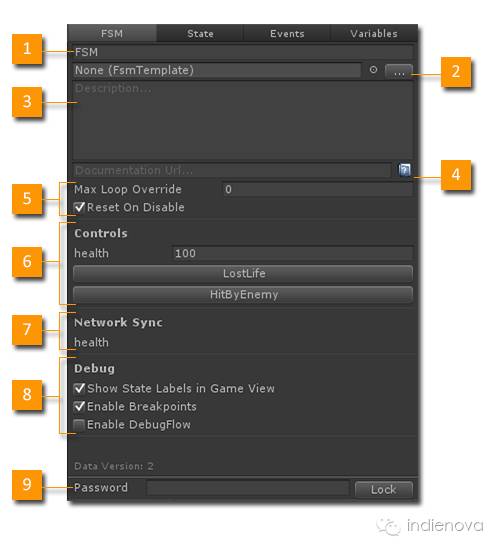
Task: Click the orange callout number 9
Action: 27,485
